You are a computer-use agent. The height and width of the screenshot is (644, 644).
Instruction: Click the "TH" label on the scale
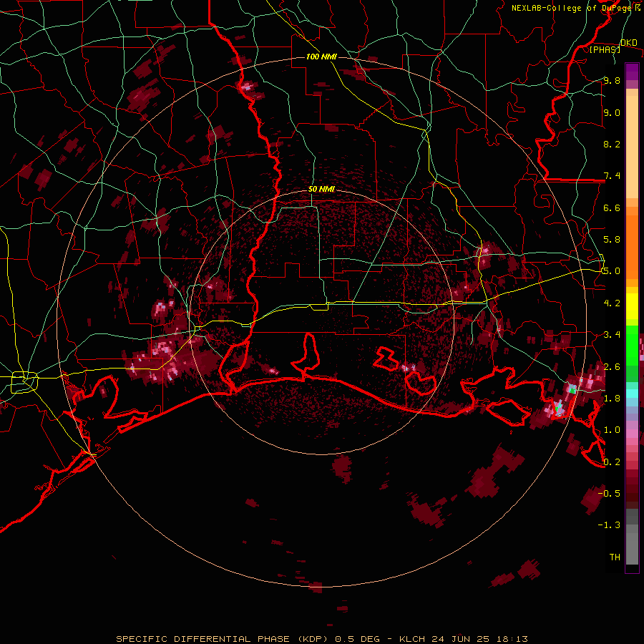[x=615, y=557]
